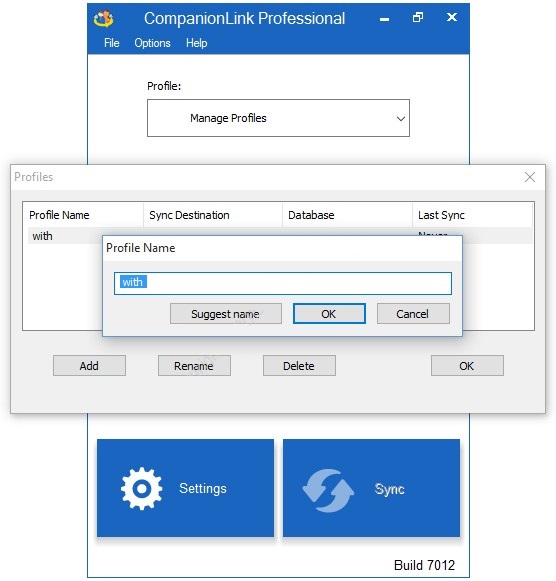Open the File menu
Image resolution: width=556 pixels, height=581 pixels.
click(x=111, y=43)
